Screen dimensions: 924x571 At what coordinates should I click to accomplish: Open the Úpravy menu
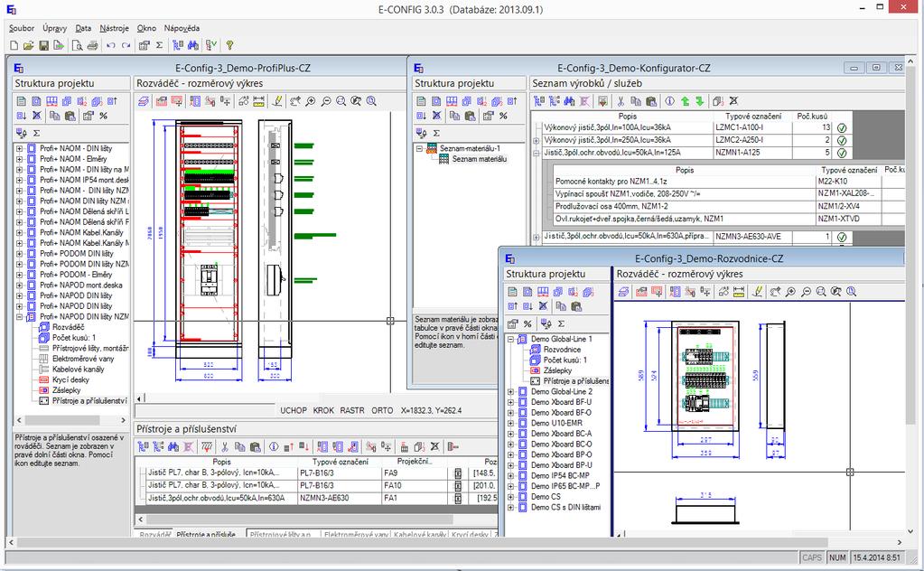pyautogui.click(x=55, y=28)
